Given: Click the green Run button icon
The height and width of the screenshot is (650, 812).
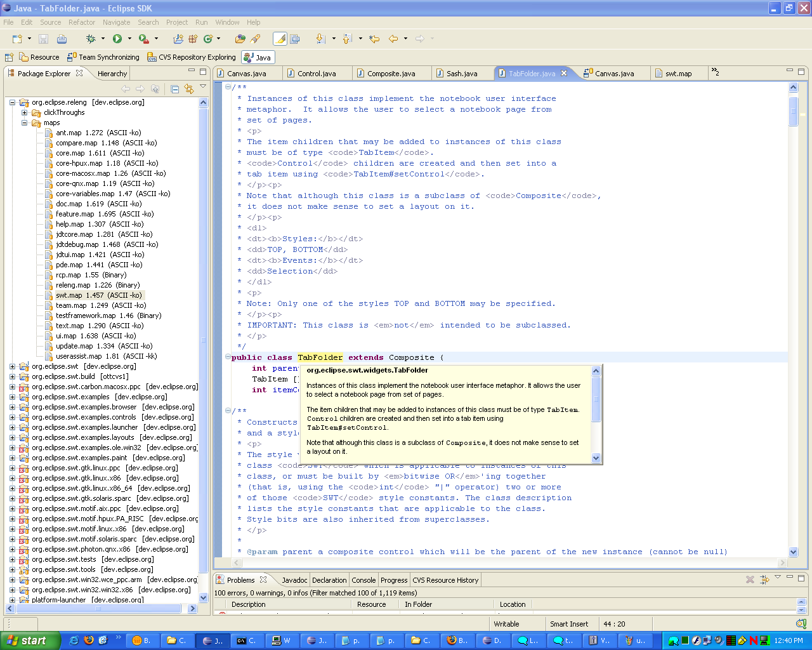Looking at the screenshot, I should point(117,39).
